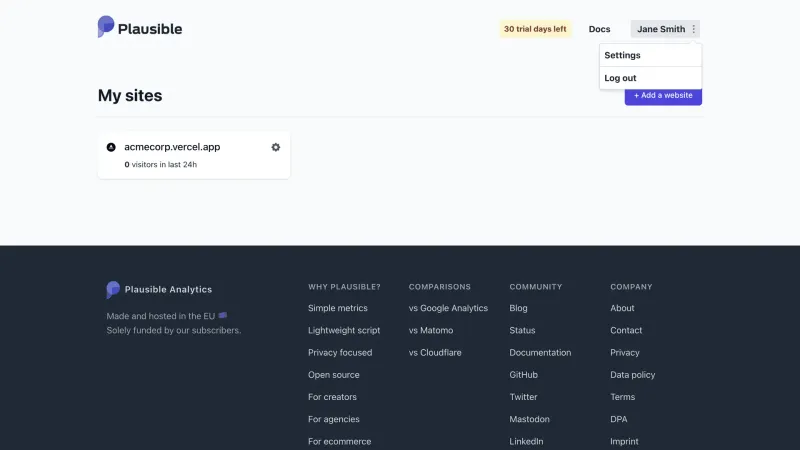Screen dimensions: 800x450
Task: Click the WHY PLAUSIBLE? column heading
Action: coord(344,287)
